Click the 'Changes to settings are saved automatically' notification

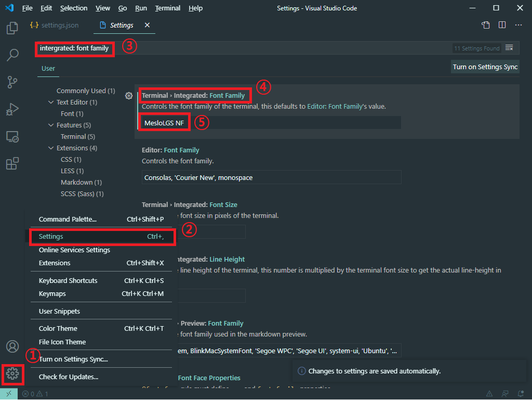tap(409, 371)
